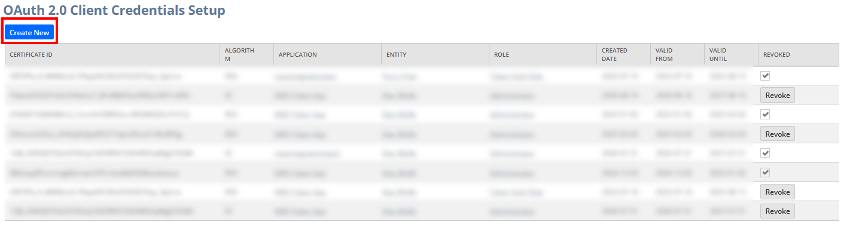Click the Create New button

[x=29, y=33]
